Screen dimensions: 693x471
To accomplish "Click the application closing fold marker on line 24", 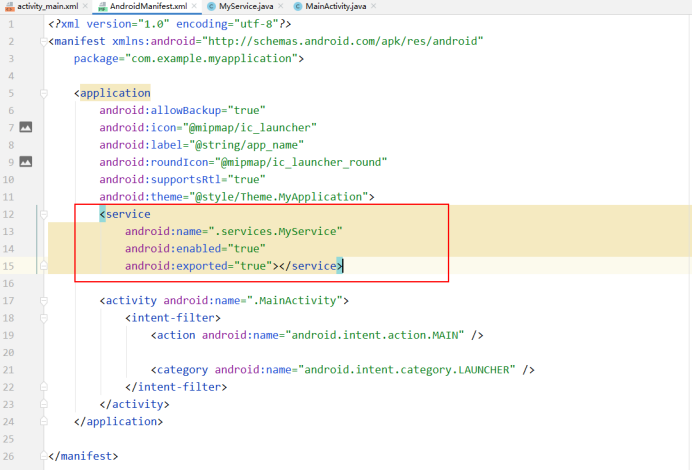I will point(44,422).
